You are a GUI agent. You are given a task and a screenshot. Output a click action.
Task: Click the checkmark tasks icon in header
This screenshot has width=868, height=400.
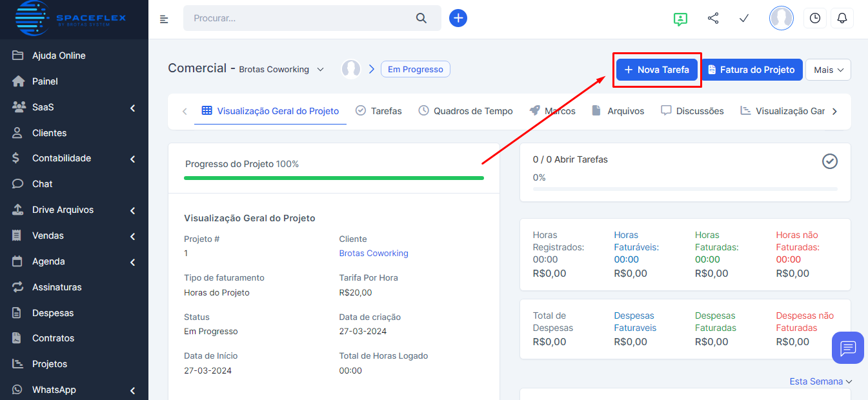point(744,18)
